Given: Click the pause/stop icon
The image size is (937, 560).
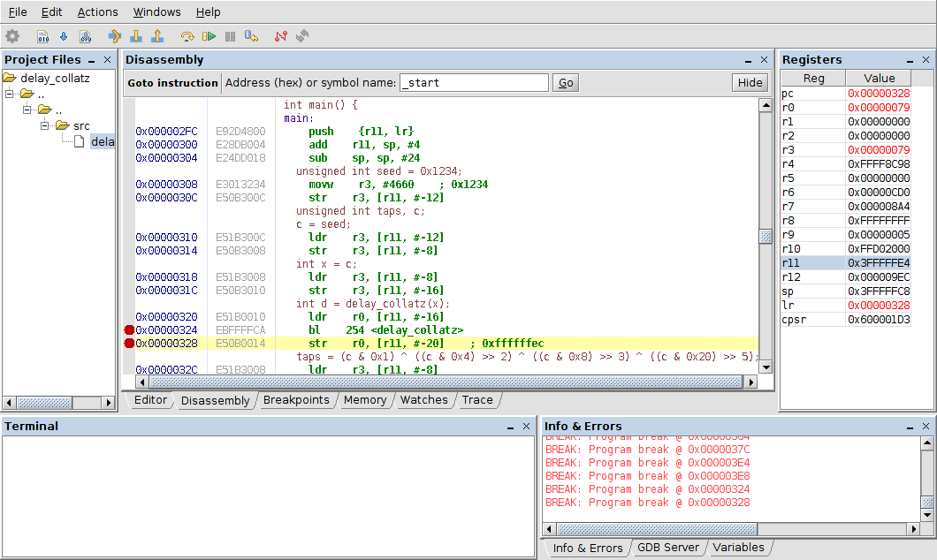Looking at the screenshot, I should tap(230, 36).
